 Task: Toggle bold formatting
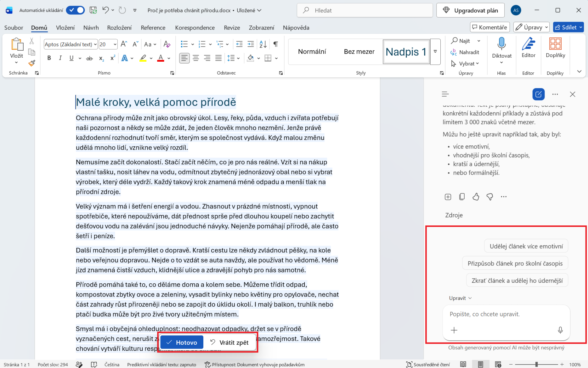tap(49, 58)
